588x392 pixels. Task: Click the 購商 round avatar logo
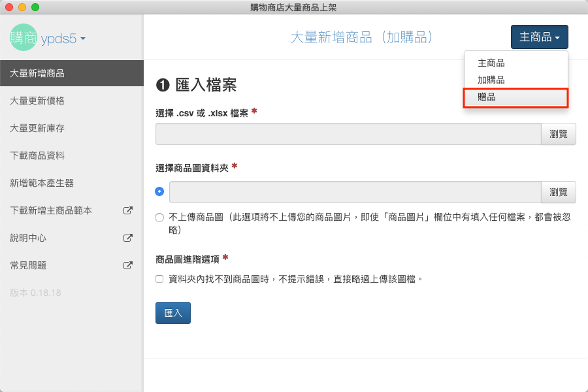coord(24,37)
